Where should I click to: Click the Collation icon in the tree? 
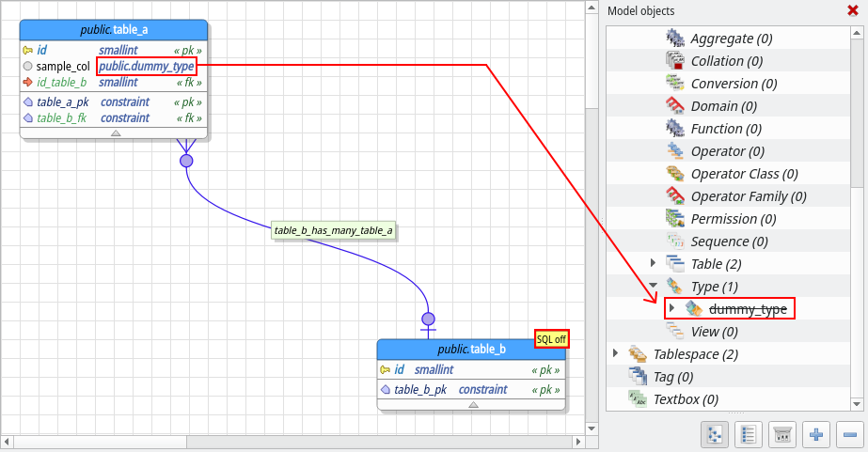click(675, 60)
